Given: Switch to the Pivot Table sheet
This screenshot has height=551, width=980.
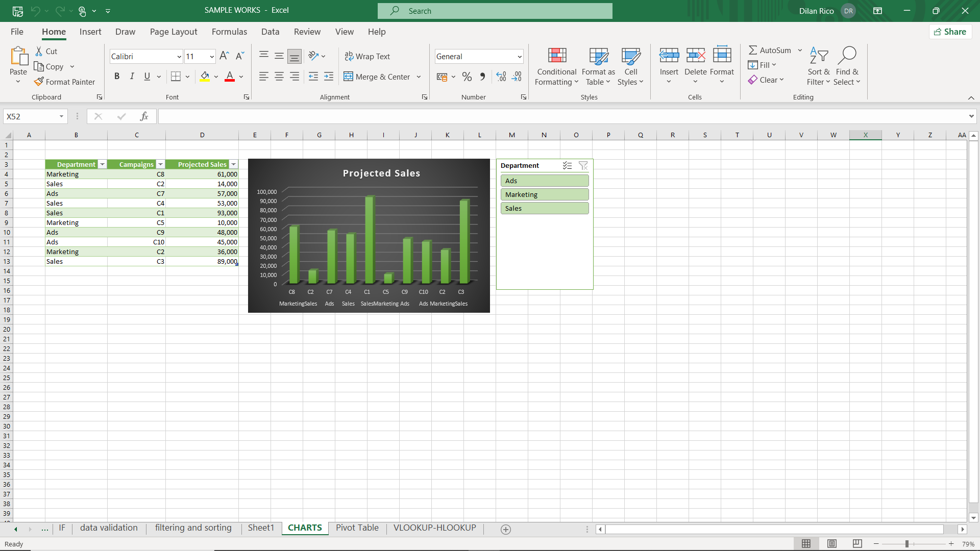Looking at the screenshot, I should tap(357, 528).
